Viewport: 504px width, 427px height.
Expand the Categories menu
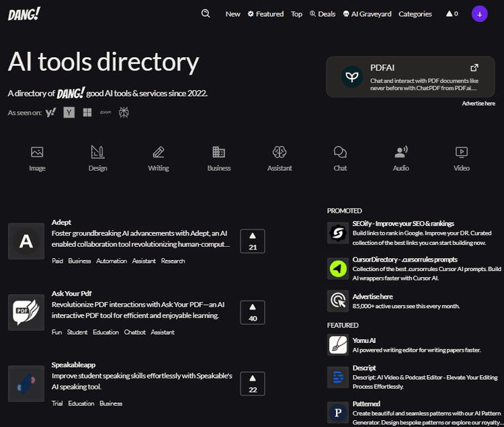point(415,14)
